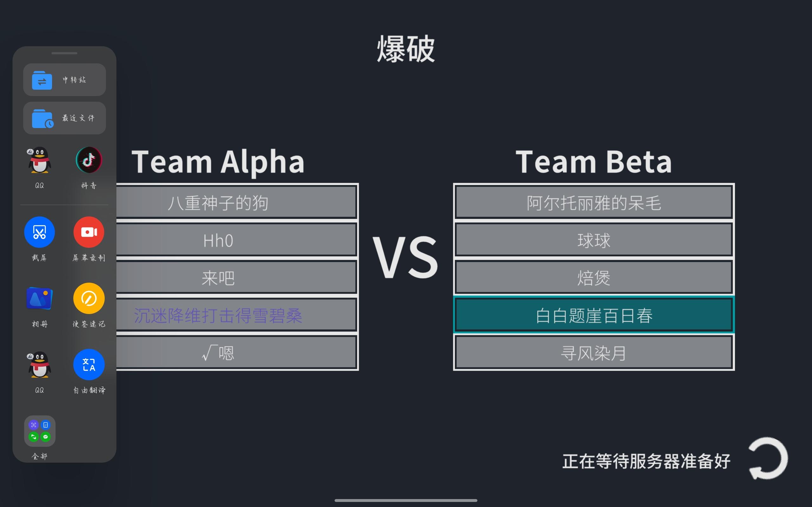
Task: Tap the bottom home indicator bar
Action: 406,500
